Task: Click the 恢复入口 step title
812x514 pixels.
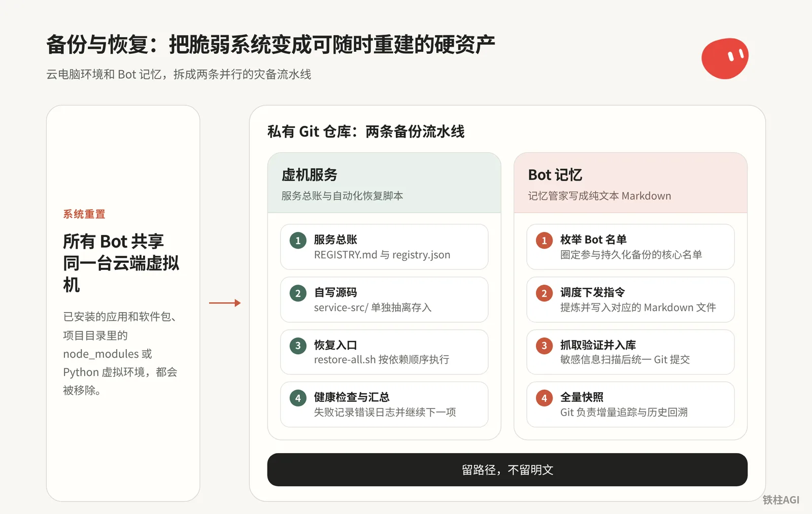Action: pyautogui.click(x=335, y=345)
